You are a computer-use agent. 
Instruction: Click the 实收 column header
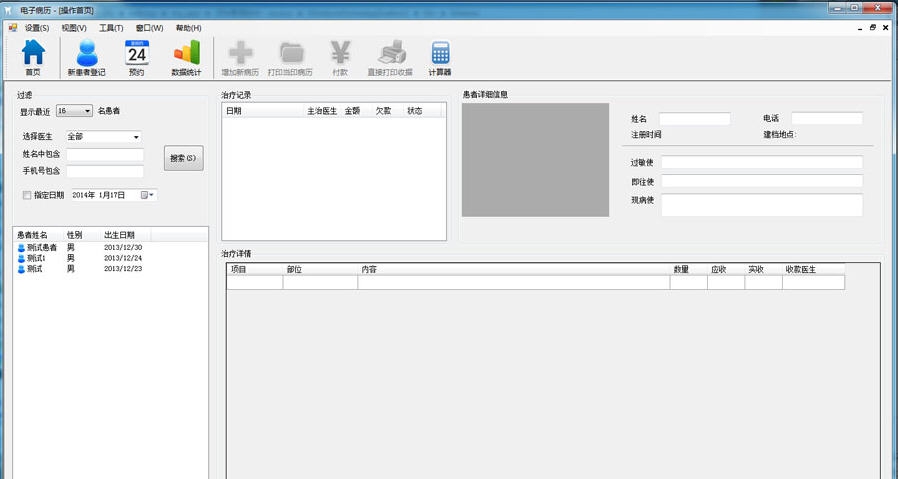click(x=763, y=269)
